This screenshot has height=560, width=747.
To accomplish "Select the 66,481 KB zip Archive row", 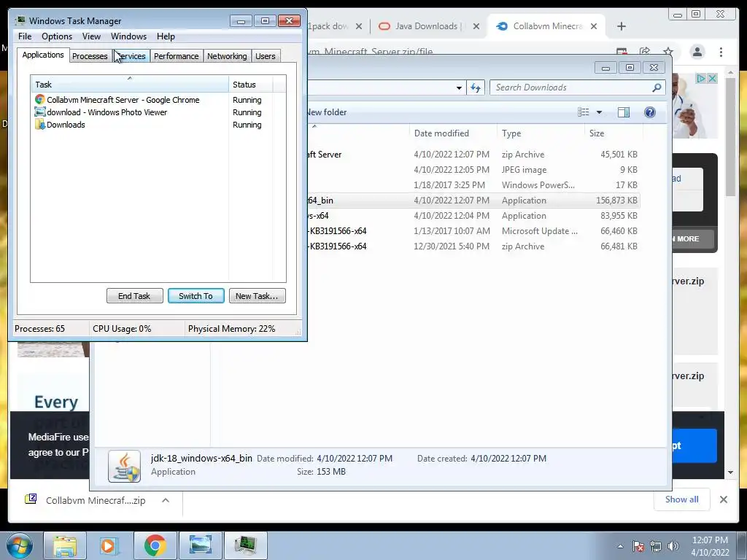I will coord(473,246).
